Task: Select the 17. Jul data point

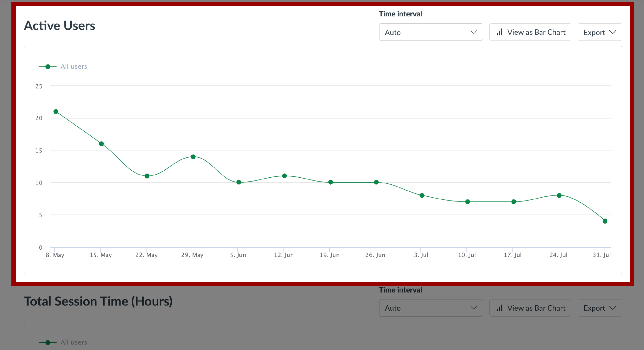Action: [x=513, y=202]
